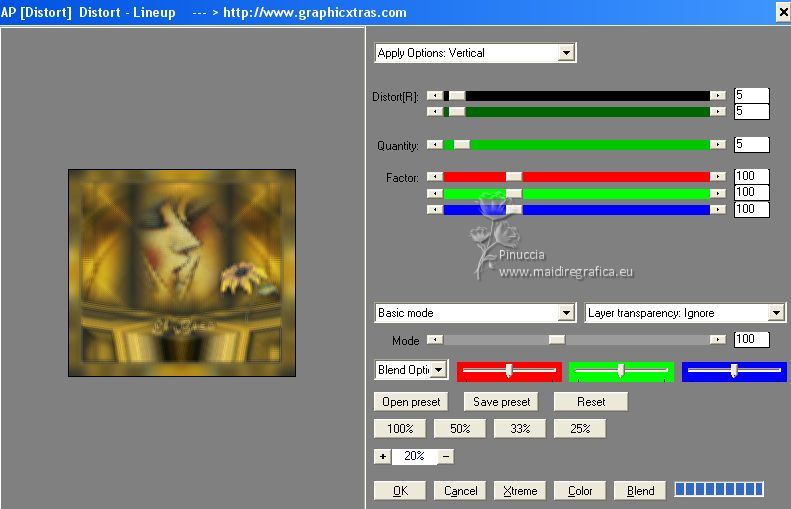Click the green Factor slider handle
This screenshot has height=509, width=791.
click(x=514, y=193)
